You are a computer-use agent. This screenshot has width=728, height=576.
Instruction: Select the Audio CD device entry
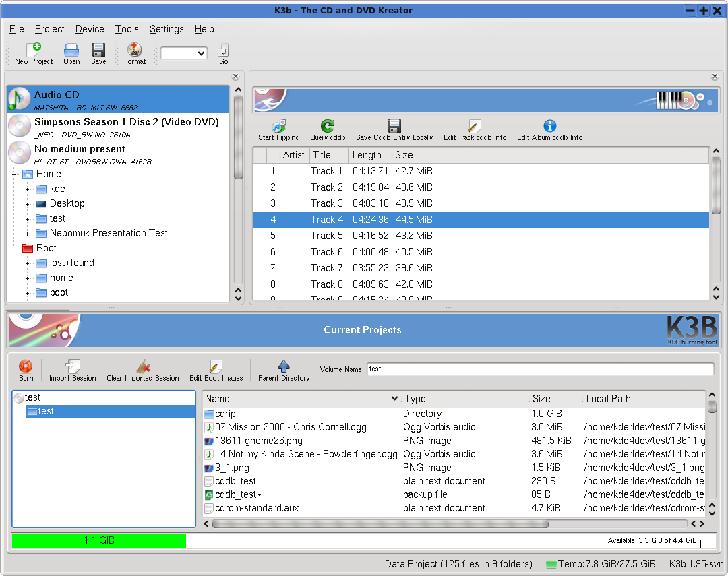click(x=119, y=100)
